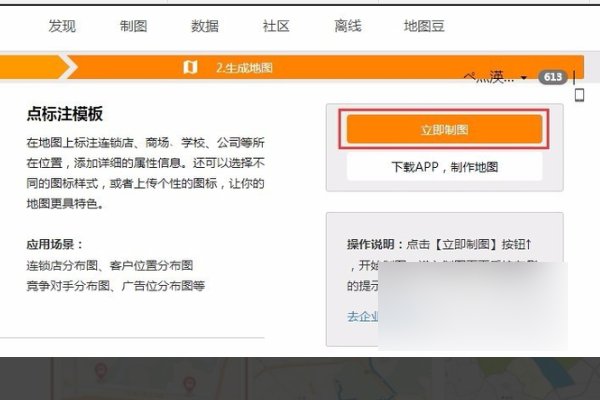600x400 pixels.
Task: Open the 地图豆 tab
Action: 424,26
